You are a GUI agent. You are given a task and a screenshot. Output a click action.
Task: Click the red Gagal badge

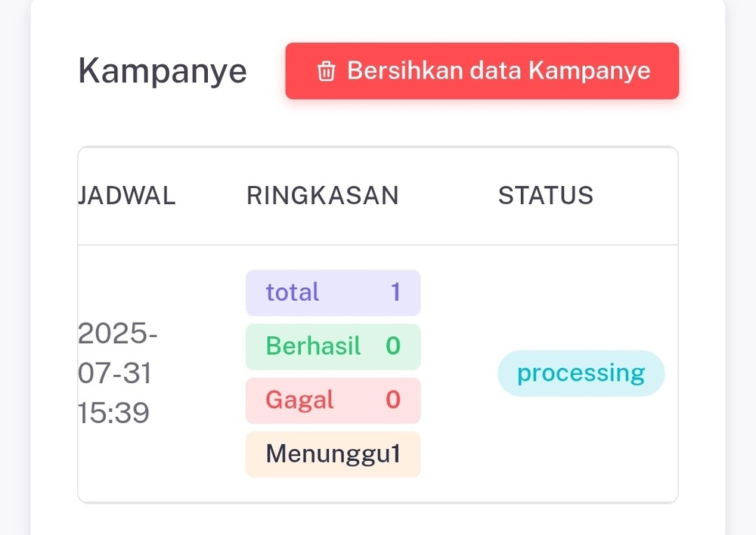point(333,401)
